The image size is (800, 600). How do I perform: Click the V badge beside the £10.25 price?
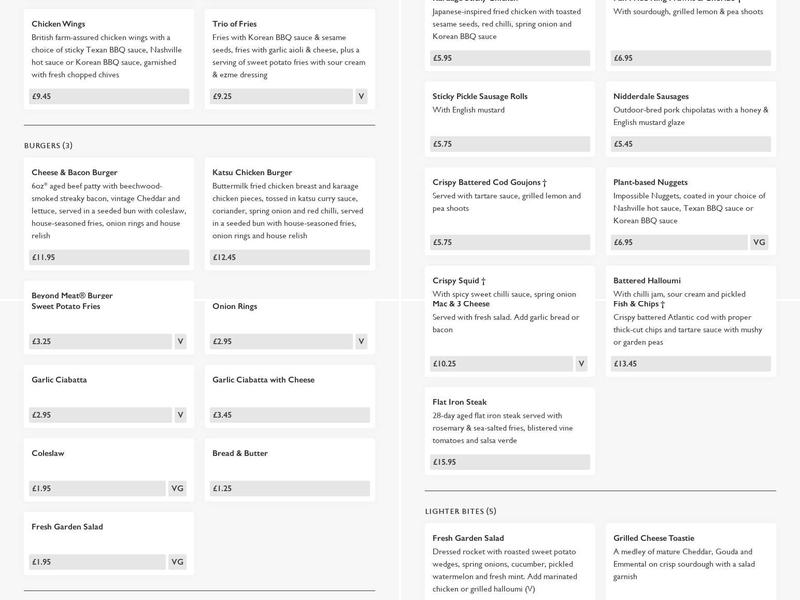click(x=581, y=364)
